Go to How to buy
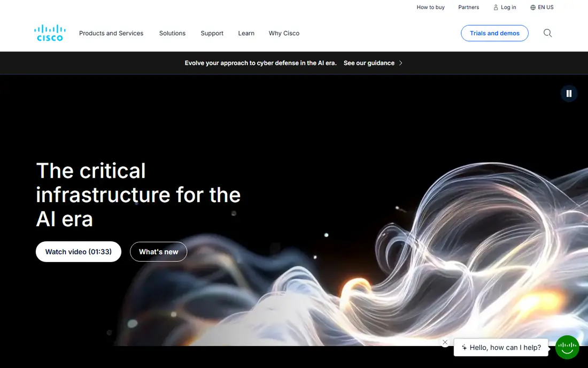 click(430, 7)
